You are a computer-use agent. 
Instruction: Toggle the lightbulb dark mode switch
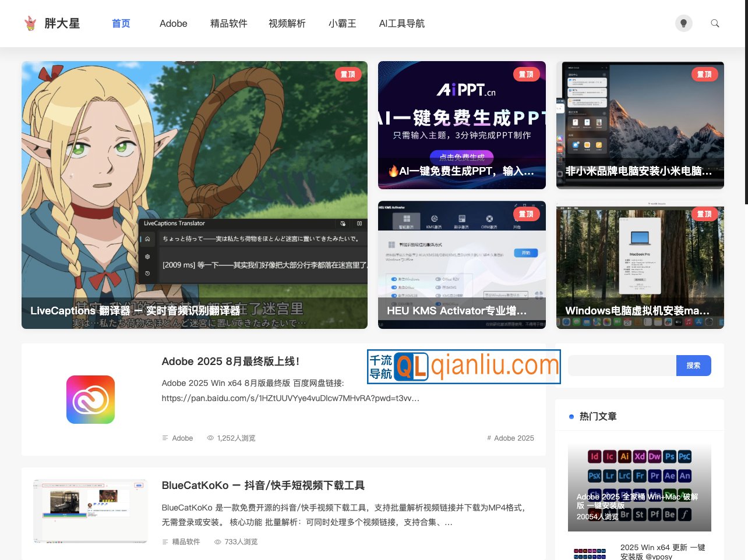[x=684, y=23]
